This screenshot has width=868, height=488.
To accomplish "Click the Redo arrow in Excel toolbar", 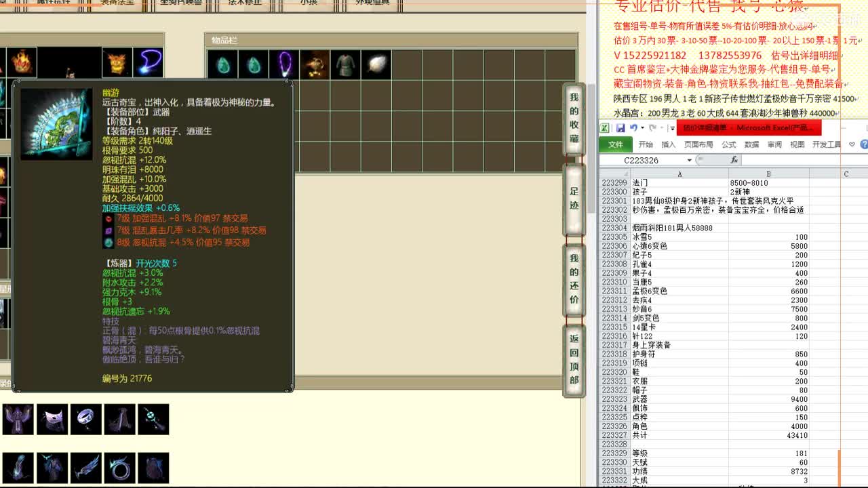I will [652, 127].
